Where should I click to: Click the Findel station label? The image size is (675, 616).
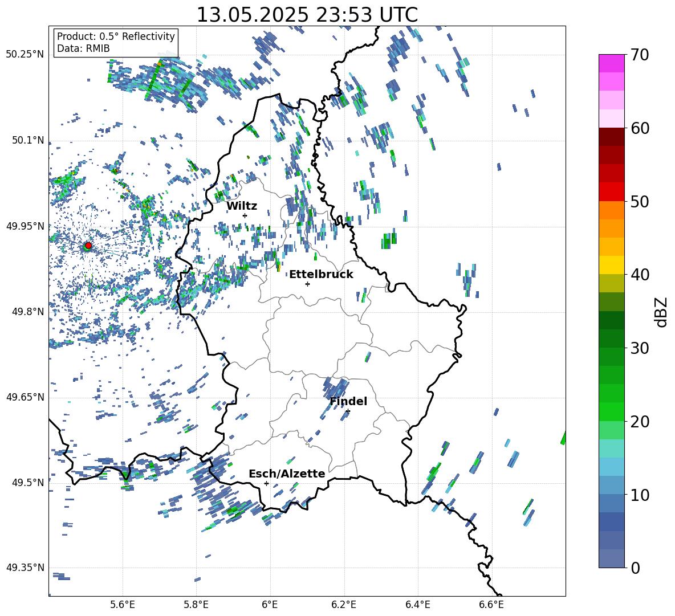click(348, 401)
